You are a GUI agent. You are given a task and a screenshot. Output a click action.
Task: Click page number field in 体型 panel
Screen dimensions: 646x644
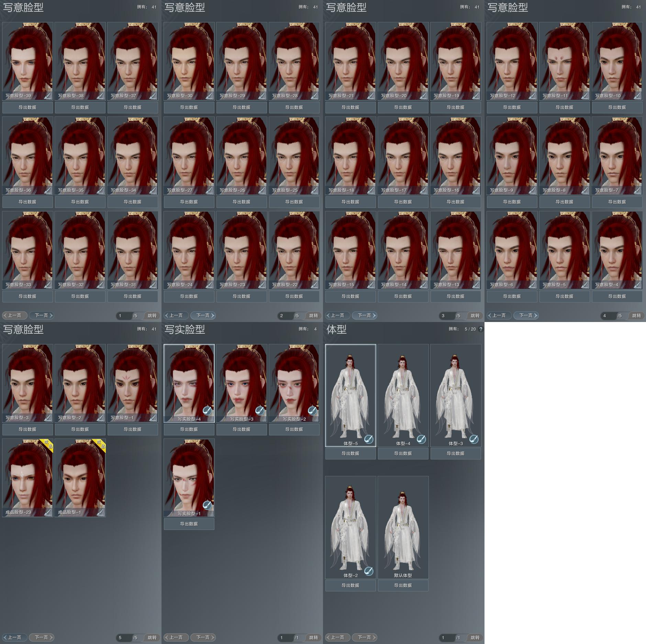point(446,637)
